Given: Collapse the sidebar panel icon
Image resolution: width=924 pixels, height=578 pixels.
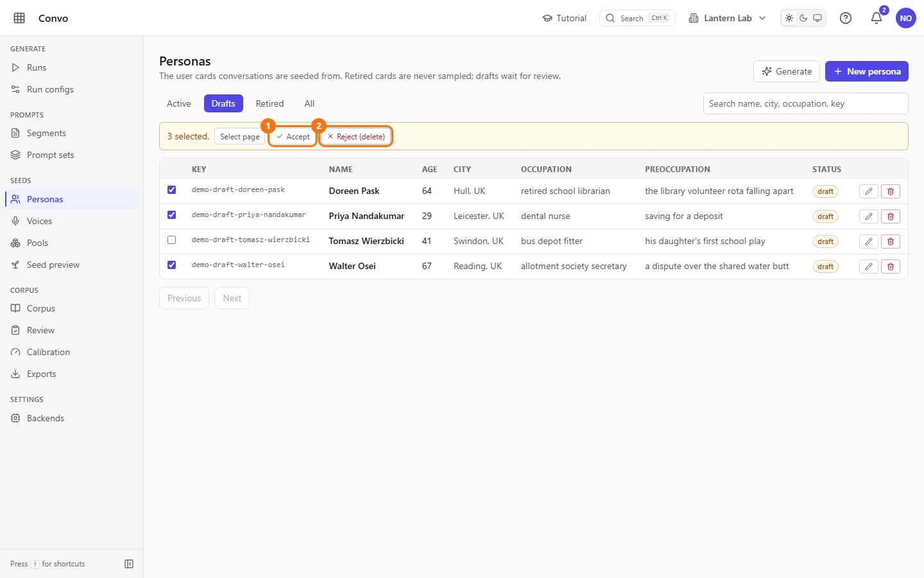Looking at the screenshot, I should click(129, 564).
